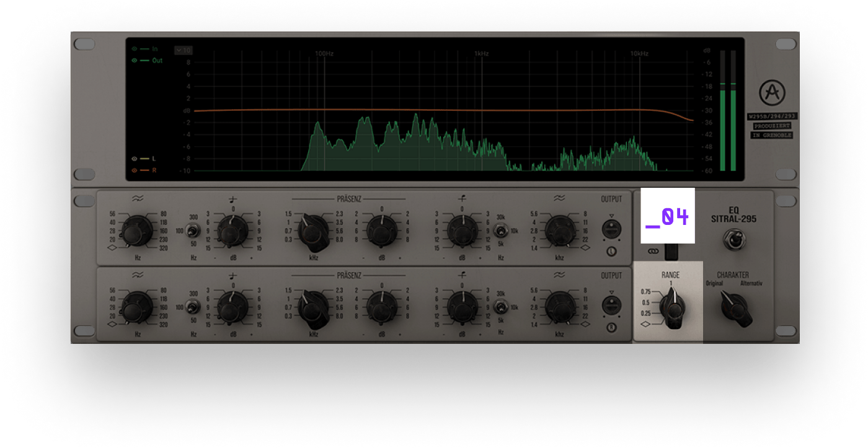Flip the L channel 300/100/50 Hz switch
Screen dimensions: 868x448
(x=193, y=231)
